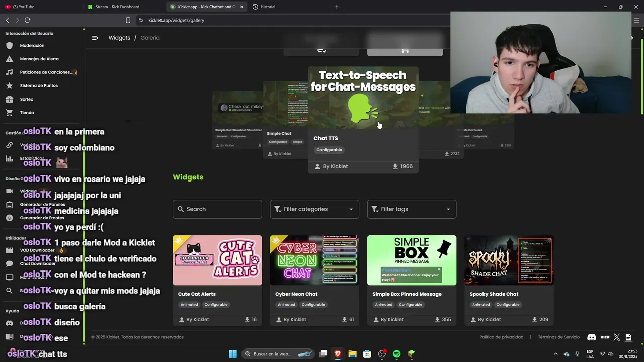Click Spooky Shade Chat title text
Screen dimensions: 644x362
[x=494, y=294]
